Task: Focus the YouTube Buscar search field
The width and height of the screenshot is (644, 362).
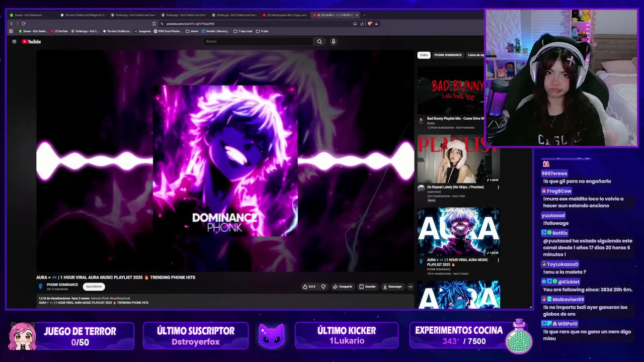Action: 259,41
